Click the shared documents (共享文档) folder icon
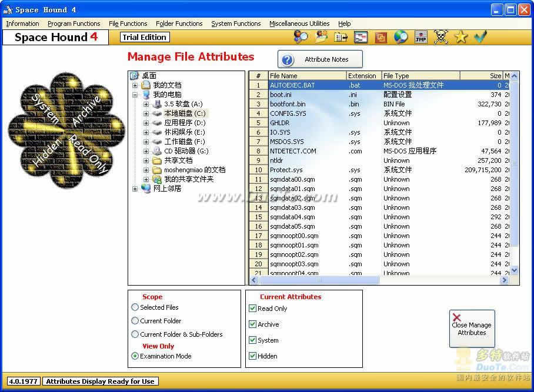The image size is (534, 392). [x=157, y=160]
